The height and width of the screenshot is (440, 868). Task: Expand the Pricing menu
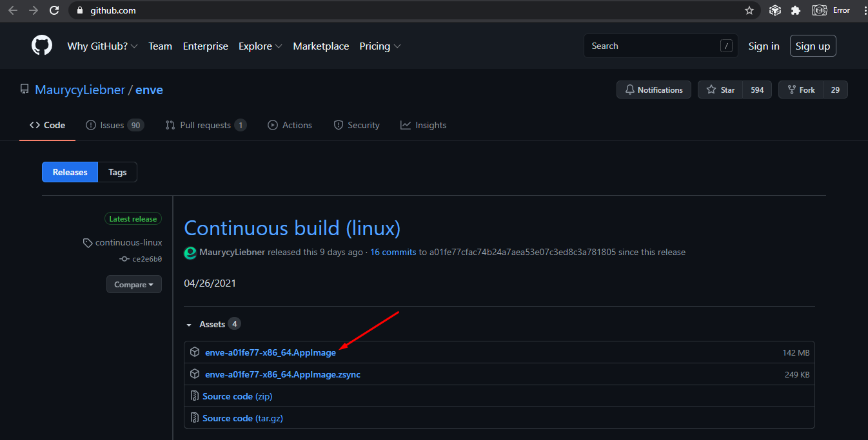click(x=380, y=46)
